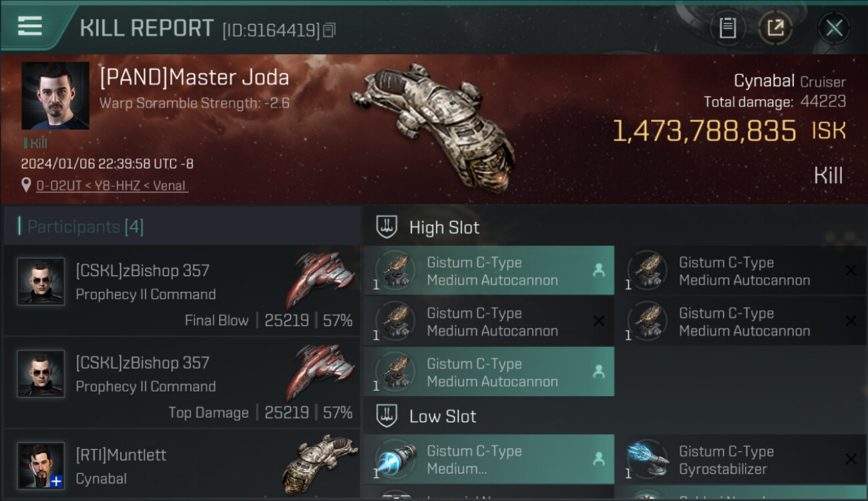868x501 pixels.
Task: Select the Participants [4] tab header
Action: coord(85,226)
